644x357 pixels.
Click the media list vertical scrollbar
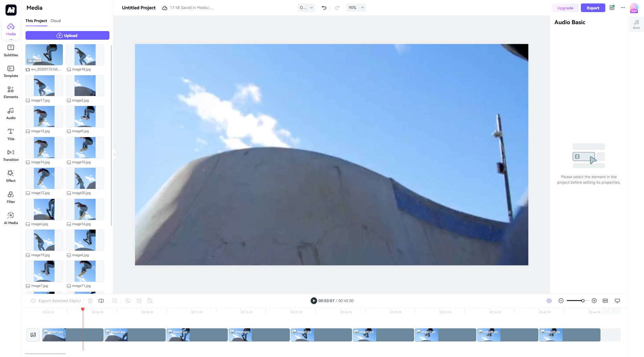(x=111, y=135)
